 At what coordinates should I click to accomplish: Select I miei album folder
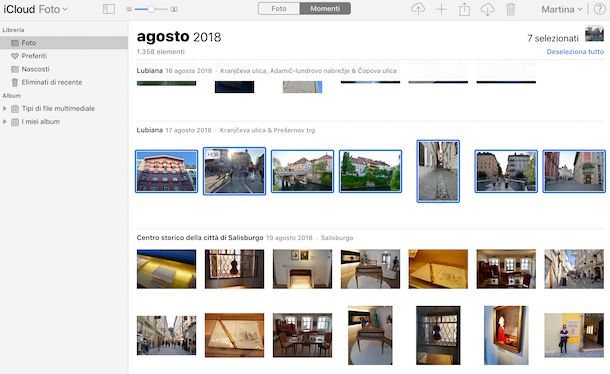[40, 122]
